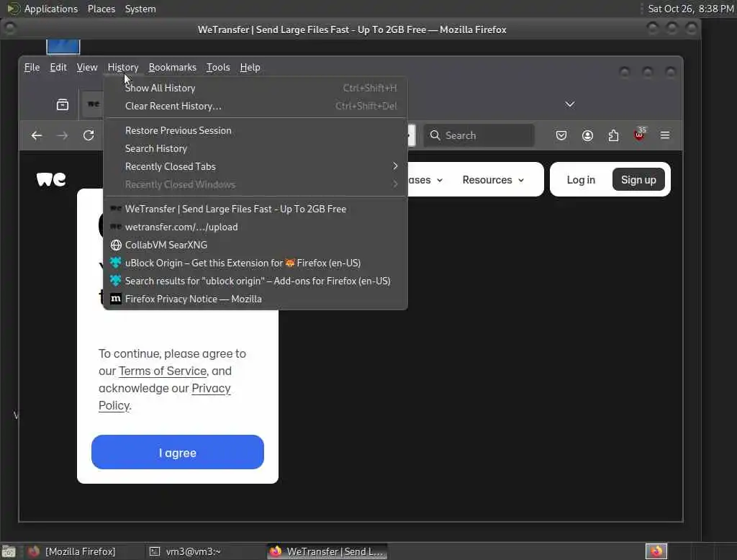Open the Tools menu
The width and height of the screenshot is (737, 560).
coord(218,67)
